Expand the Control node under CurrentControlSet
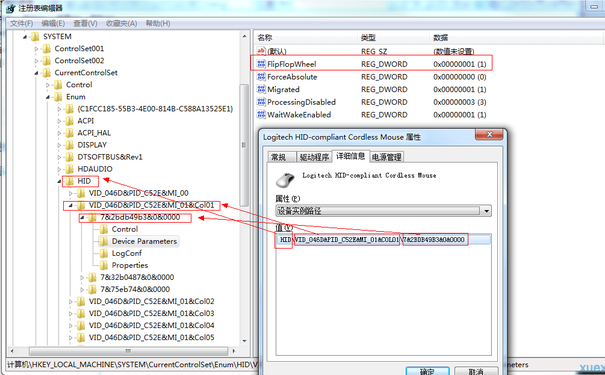Viewport: 605px width, 375px height. click(x=48, y=85)
